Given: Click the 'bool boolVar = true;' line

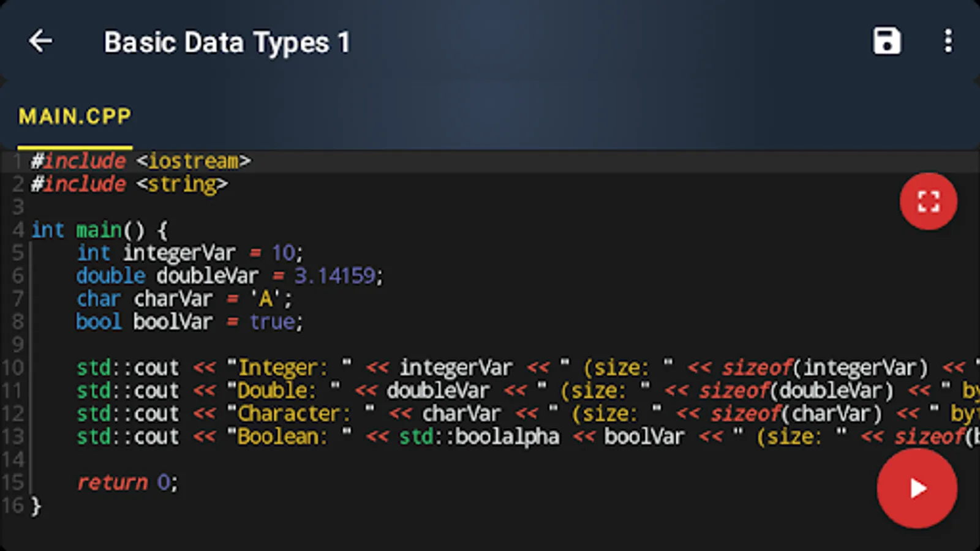Looking at the screenshot, I should [190, 322].
